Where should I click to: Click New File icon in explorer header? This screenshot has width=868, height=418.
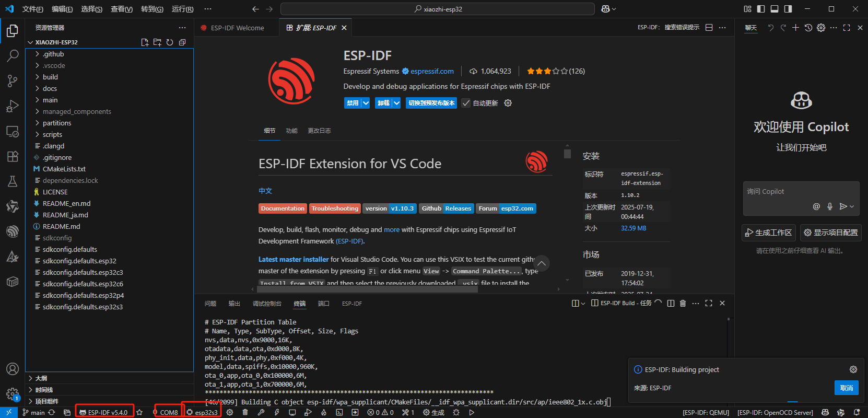click(145, 42)
